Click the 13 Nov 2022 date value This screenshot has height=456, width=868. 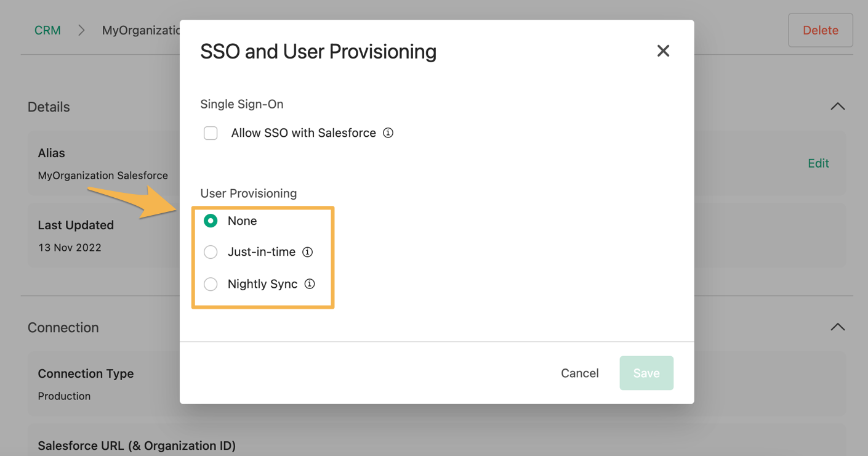coord(70,248)
